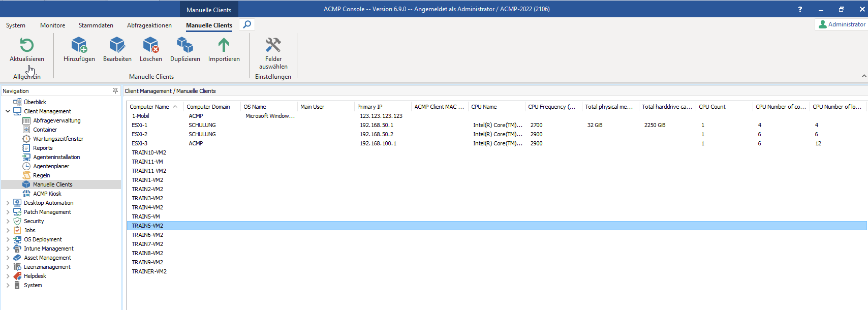Click Hinzufügen to add a manual client

point(79,46)
